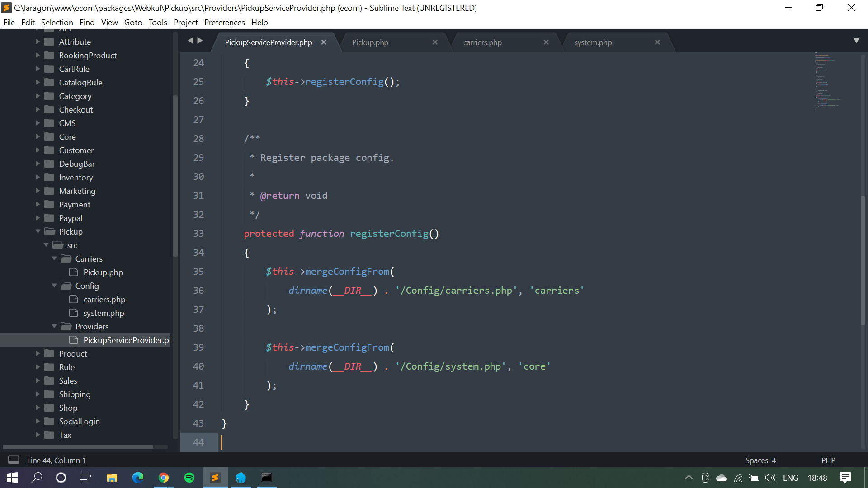Image resolution: width=868 pixels, height=488 pixels.
Task: Open the terminal window from the taskbar
Action: [267, 478]
